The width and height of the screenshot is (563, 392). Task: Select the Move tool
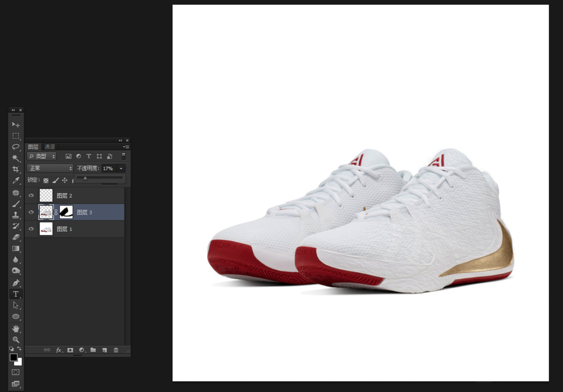16,124
